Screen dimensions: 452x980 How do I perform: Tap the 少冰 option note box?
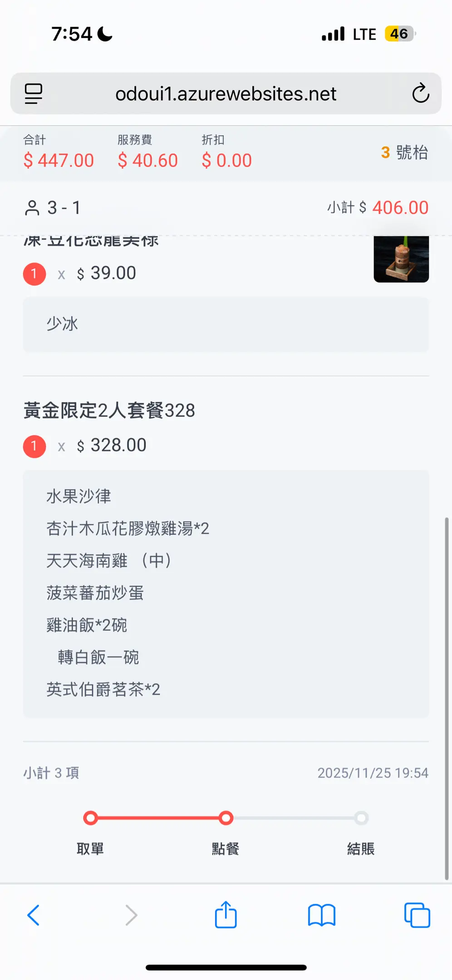[226, 324]
